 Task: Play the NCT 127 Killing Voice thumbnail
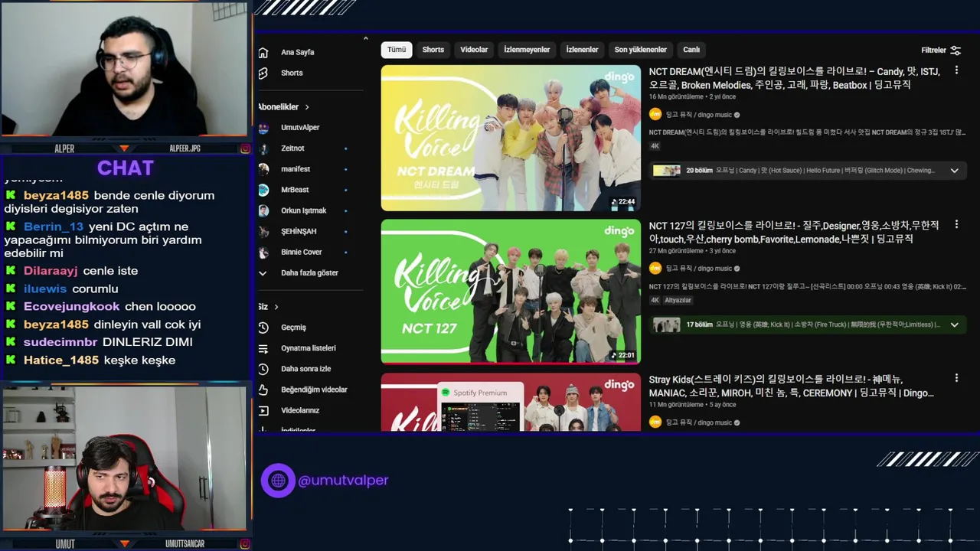pos(511,292)
